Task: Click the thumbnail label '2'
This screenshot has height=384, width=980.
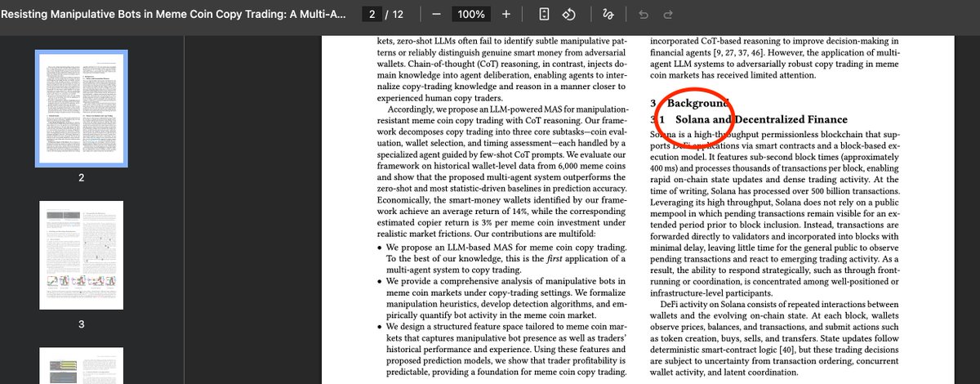Action: click(x=81, y=176)
